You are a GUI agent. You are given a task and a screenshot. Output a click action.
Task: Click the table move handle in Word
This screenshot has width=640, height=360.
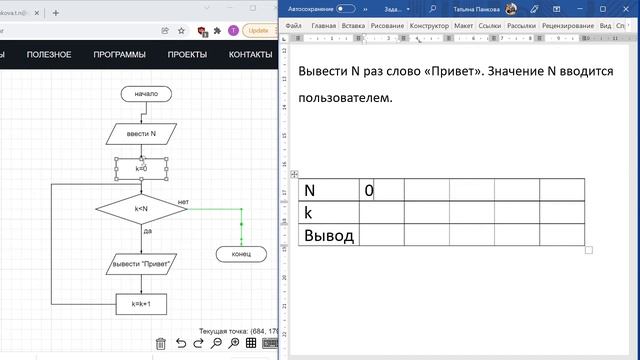click(x=294, y=175)
